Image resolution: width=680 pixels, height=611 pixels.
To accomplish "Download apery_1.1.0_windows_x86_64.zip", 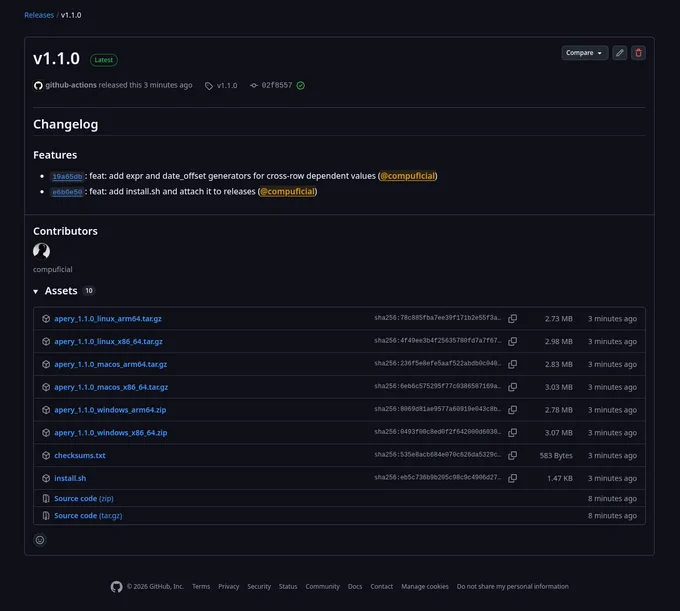I will pyautogui.click(x=111, y=433).
